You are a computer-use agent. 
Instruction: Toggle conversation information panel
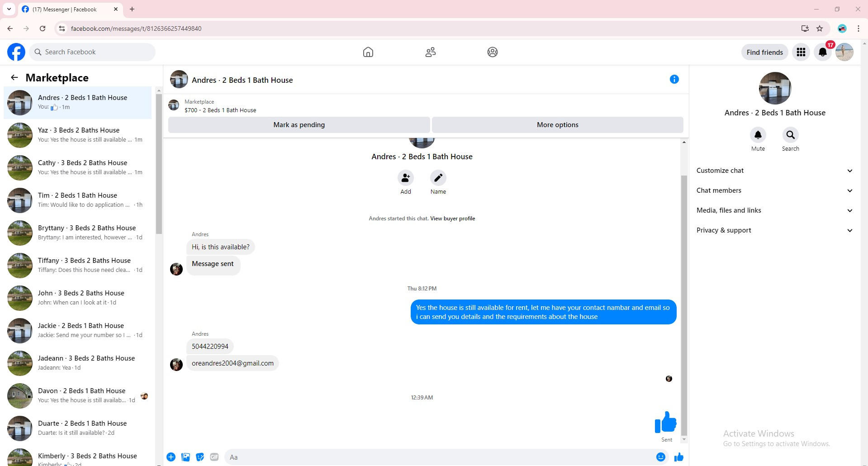(x=674, y=79)
